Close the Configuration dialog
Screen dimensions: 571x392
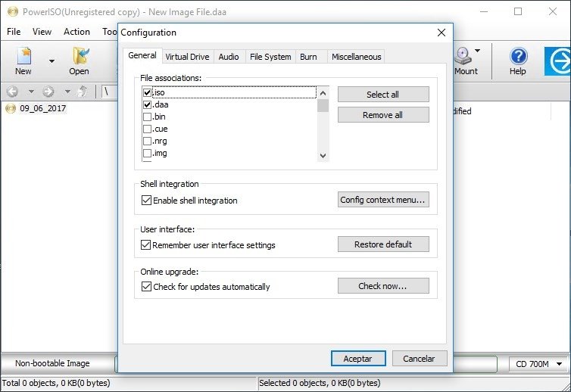[442, 33]
